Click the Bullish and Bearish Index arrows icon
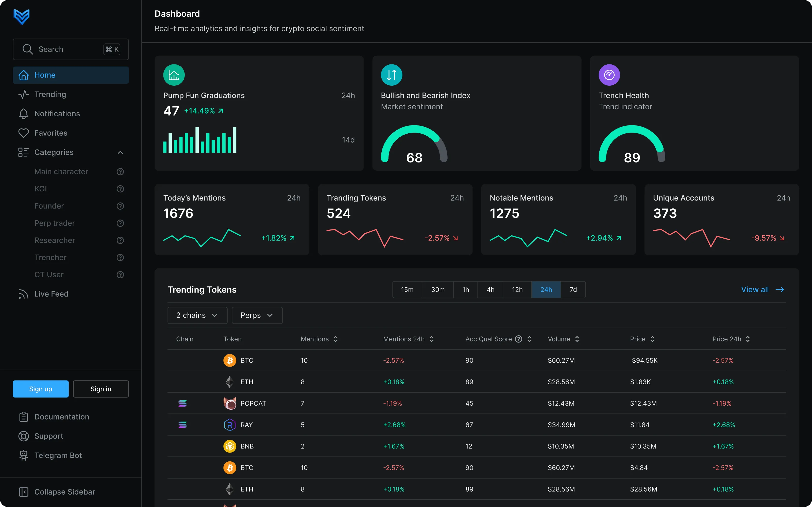Image resolution: width=812 pixels, height=507 pixels. [x=392, y=75]
